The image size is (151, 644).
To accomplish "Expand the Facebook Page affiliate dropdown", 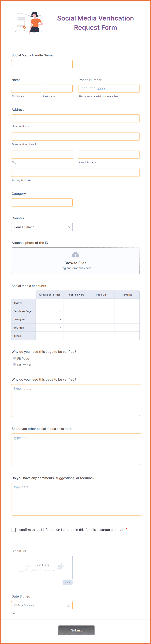I will point(60,311).
